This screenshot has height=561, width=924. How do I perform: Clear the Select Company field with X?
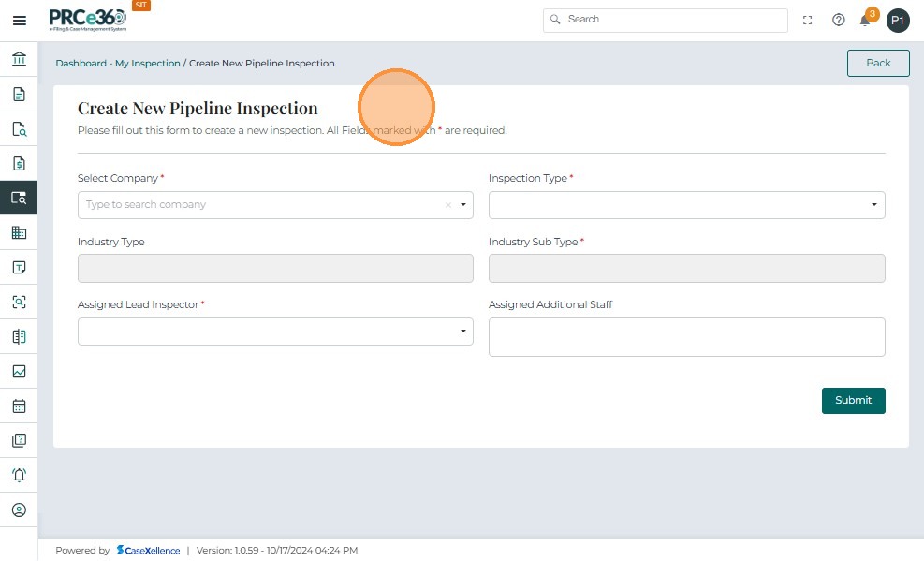pyautogui.click(x=447, y=205)
